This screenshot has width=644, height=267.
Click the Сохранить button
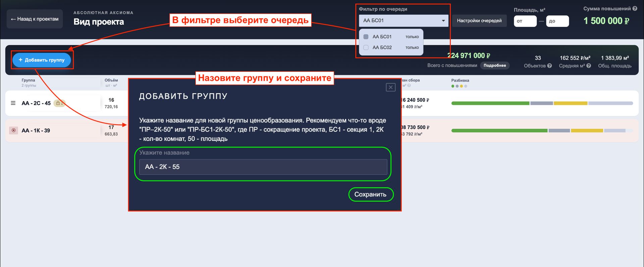coord(371,194)
